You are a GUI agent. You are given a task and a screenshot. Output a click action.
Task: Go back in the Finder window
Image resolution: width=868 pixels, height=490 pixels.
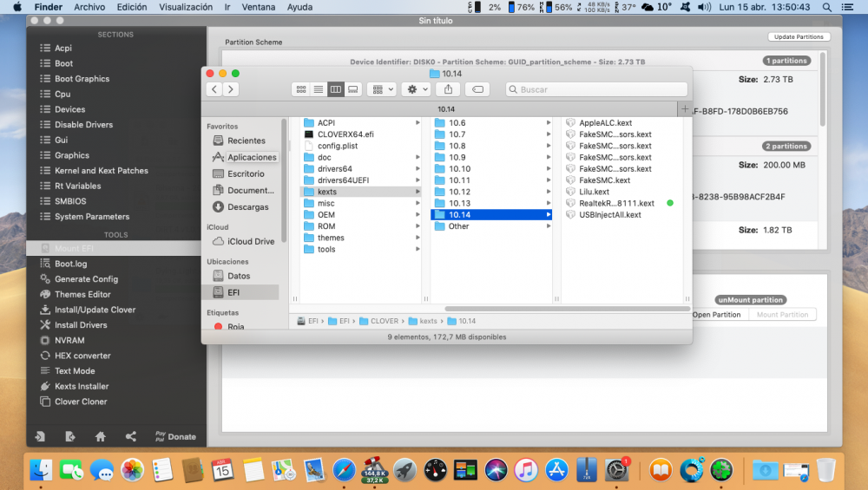(x=214, y=89)
